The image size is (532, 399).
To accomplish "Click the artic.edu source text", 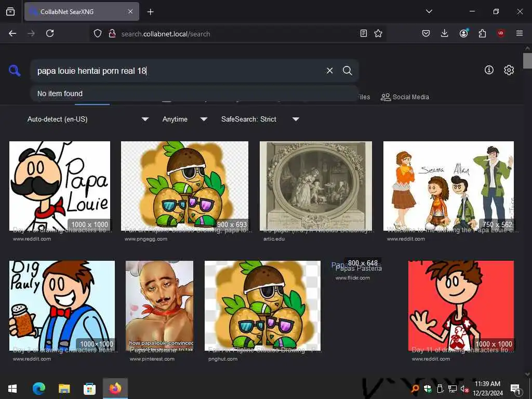I will click(274, 239).
